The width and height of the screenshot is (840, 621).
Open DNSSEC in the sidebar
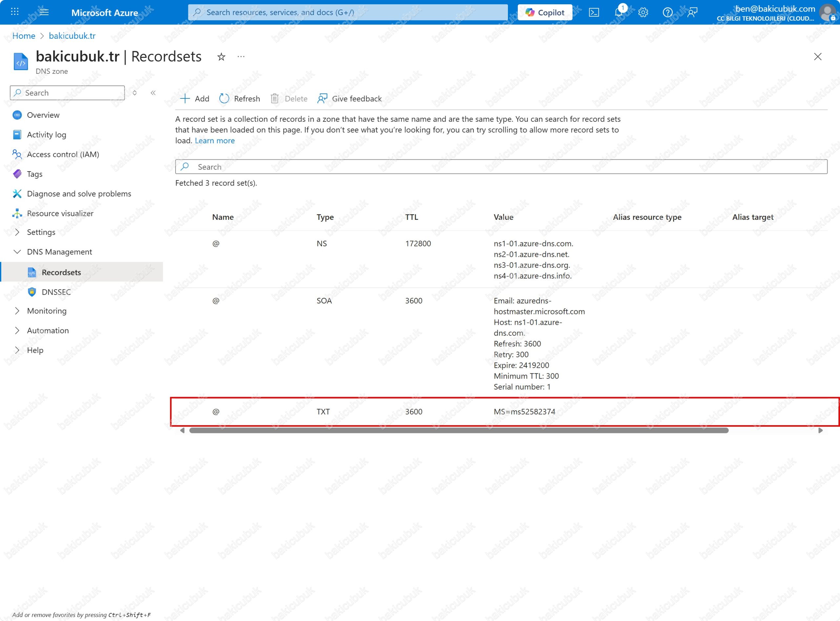(56, 292)
